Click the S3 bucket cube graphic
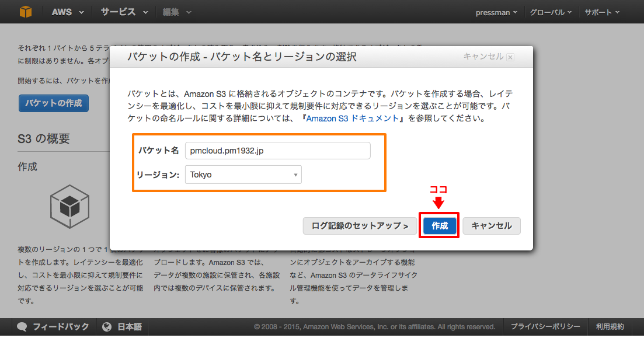Image resolution: width=644 pixels, height=338 pixels. pyautogui.click(x=69, y=206)
